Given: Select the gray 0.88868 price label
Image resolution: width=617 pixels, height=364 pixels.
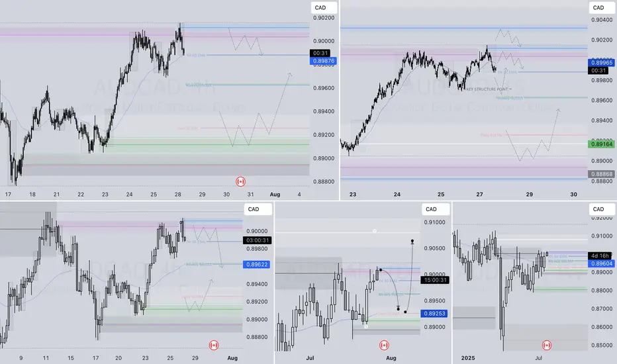Looking at the screenshot, I should 602,174.
